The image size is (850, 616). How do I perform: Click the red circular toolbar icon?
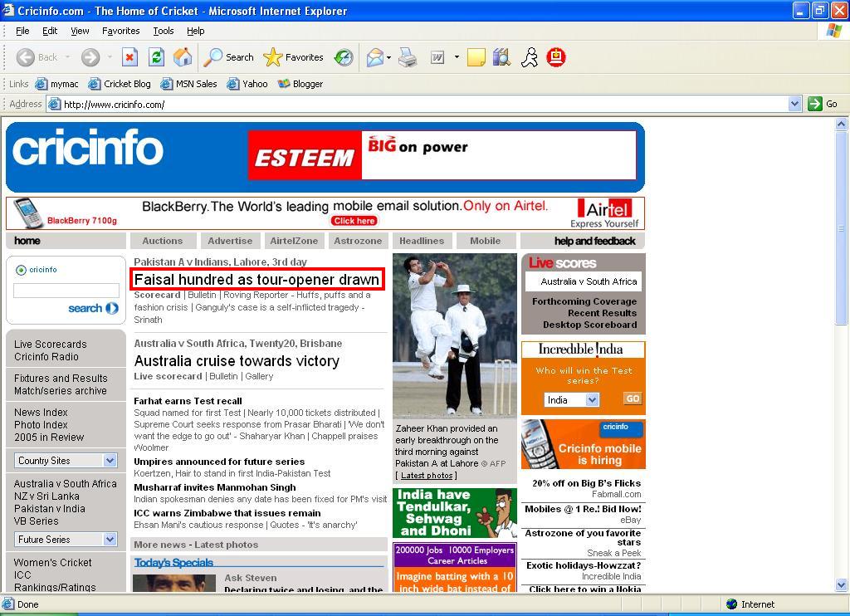[556, 57]
